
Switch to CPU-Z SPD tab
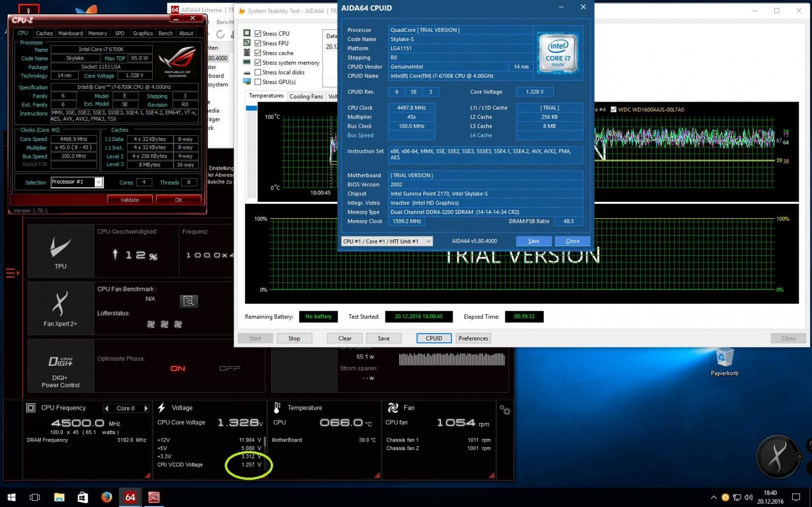[x=120, y=33]
